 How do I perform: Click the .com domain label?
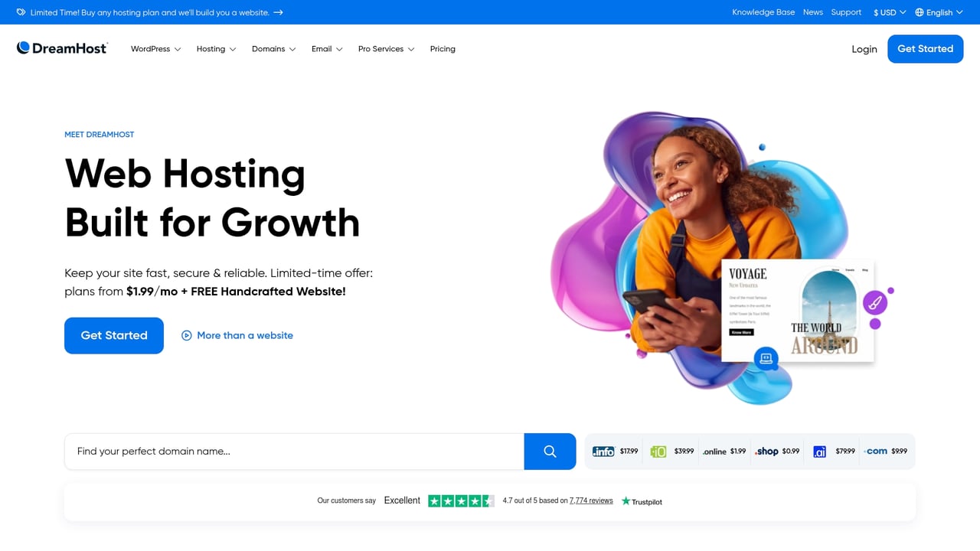tap(876, 451)
